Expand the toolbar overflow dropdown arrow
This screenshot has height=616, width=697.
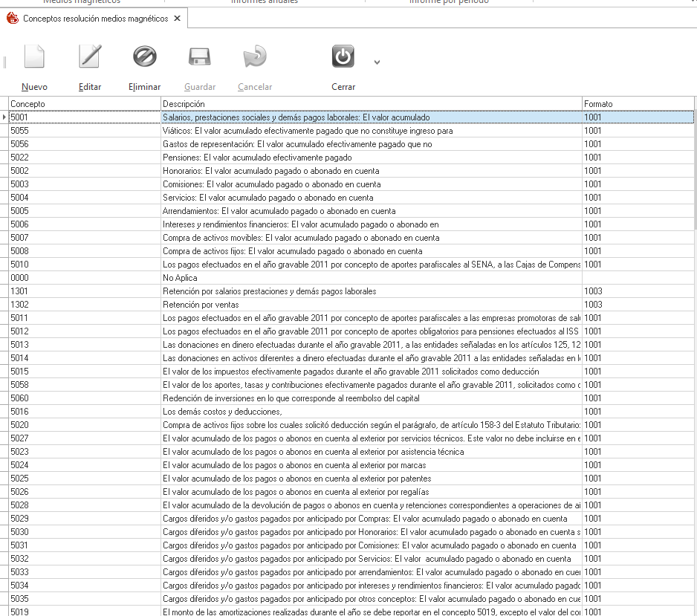(x=377, y=62)
